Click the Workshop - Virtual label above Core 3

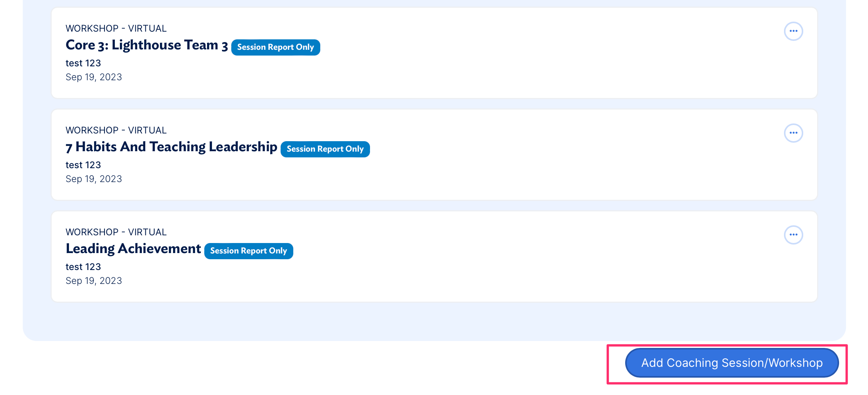click(116, 29)
